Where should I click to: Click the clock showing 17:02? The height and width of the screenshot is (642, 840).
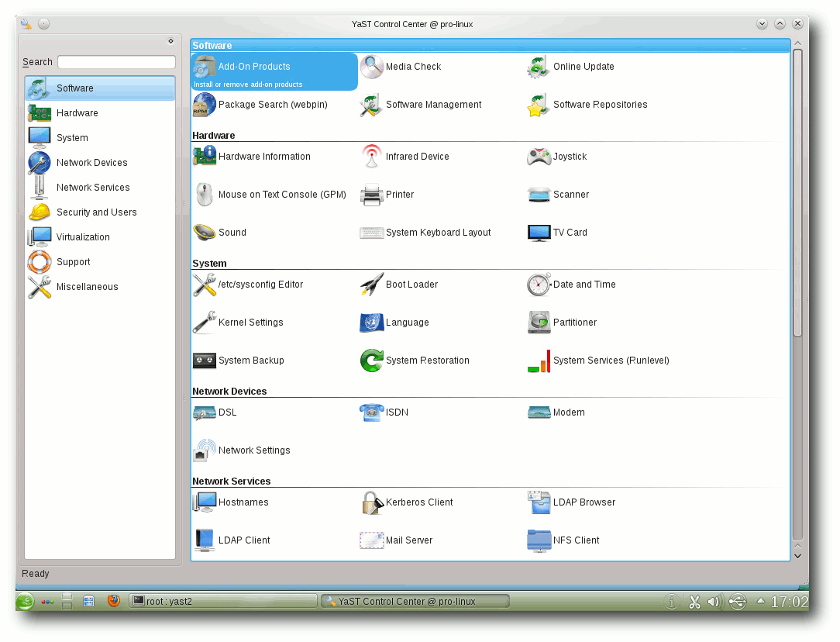tap(789, 602)
